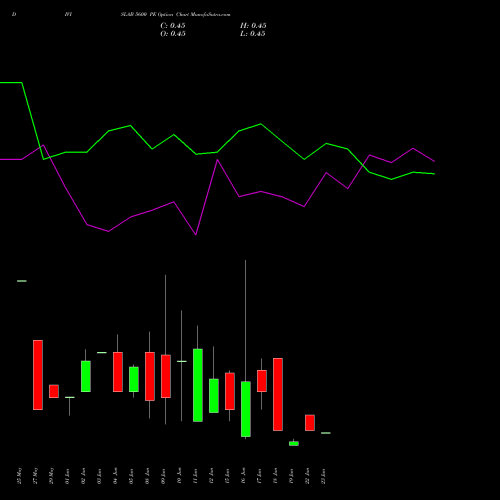Viewport: 500px width, 500px height.
Task: Click the 25 May date label
Action: (19, 476)
